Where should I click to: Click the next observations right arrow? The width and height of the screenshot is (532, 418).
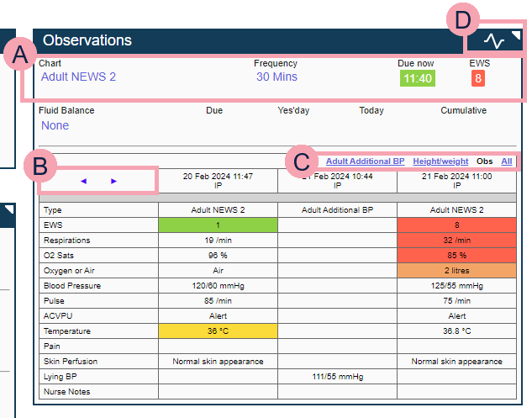114,181
